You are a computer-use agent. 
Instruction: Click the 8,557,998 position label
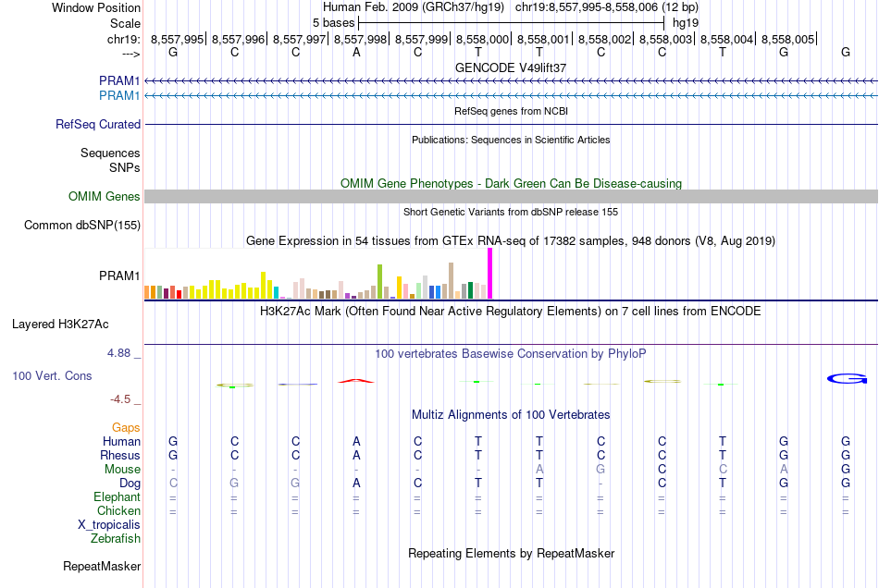[x=361, y=39]
